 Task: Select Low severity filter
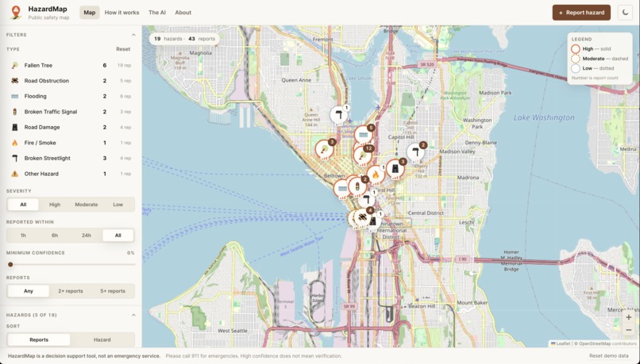(118, 205)
